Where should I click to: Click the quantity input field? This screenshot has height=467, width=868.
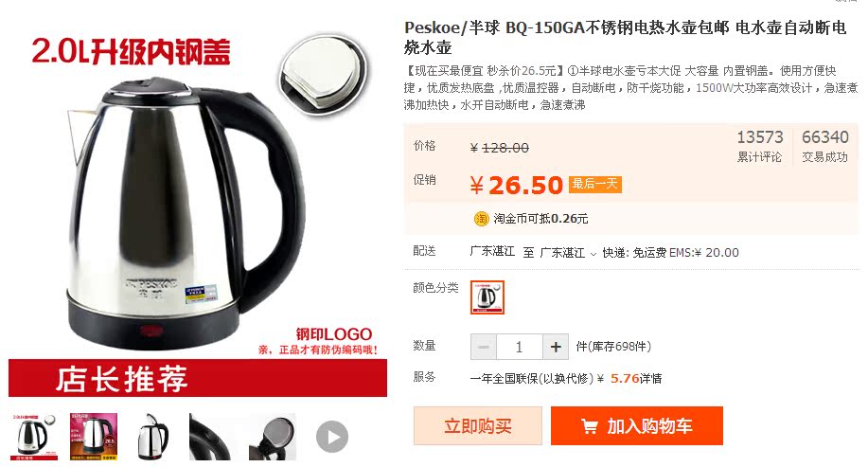click(520, 348)
